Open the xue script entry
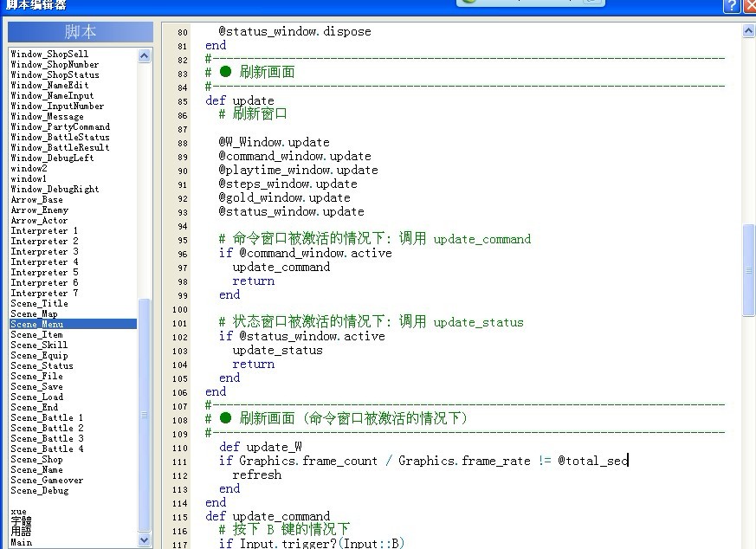 (x=18, y=512)
